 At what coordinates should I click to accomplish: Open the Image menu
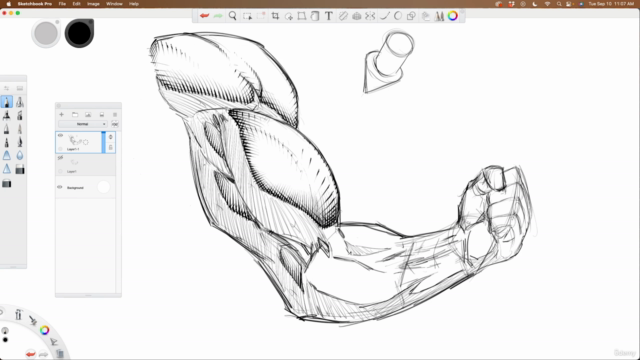[x=93, y=4]
